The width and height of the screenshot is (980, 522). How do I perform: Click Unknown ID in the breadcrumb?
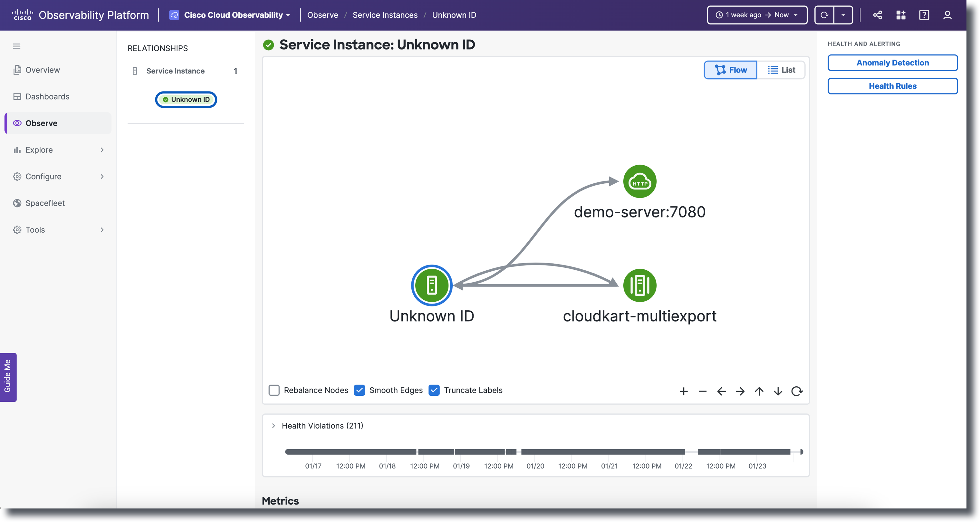coord(454,15)
